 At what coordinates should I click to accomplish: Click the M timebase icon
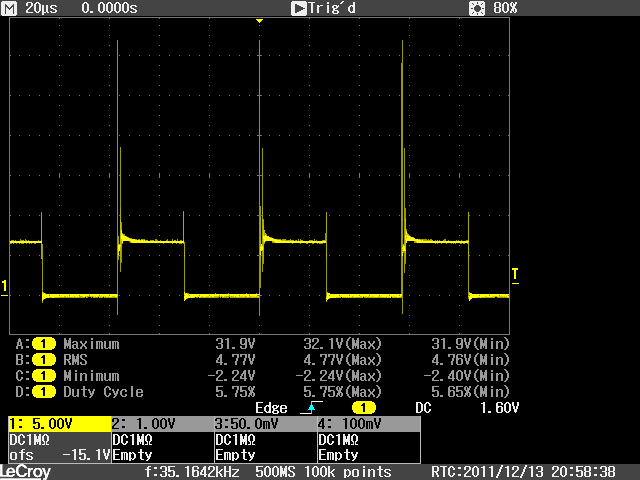click(x=9, y=8)
